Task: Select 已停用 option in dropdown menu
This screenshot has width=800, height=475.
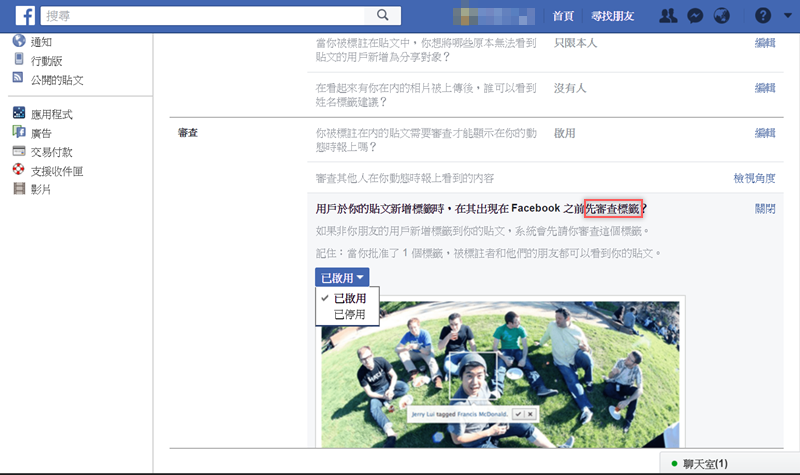Action: coord(349,314)
